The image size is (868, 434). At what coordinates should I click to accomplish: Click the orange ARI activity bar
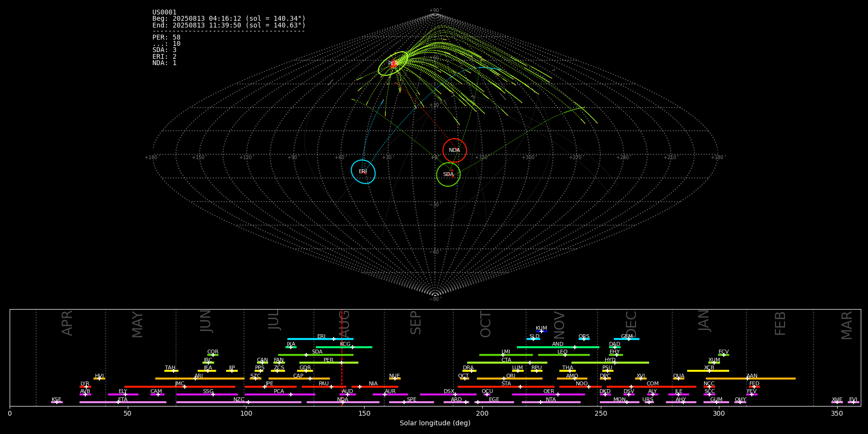[x=200, y=379]
